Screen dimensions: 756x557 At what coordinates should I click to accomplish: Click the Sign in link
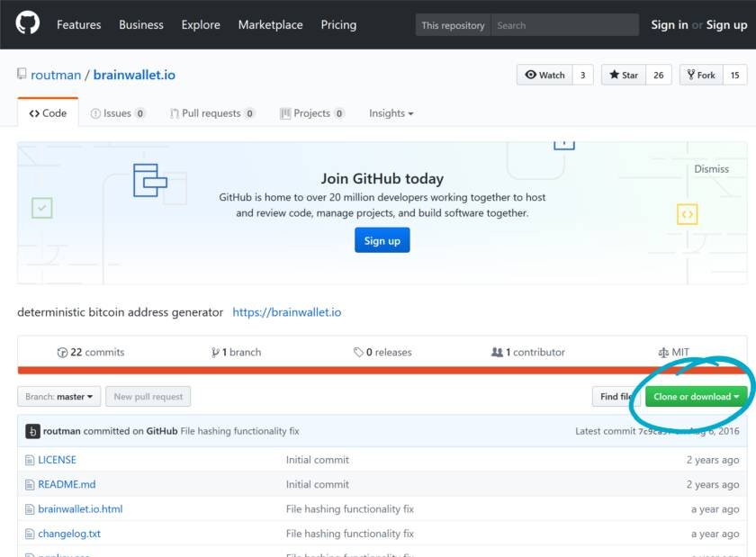pos(670,24)
